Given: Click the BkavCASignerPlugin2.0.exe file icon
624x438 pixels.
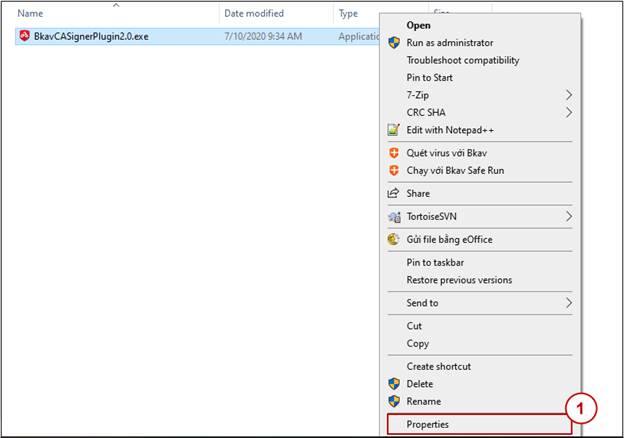Looking at the screenshot, I should tap(25, 35).
